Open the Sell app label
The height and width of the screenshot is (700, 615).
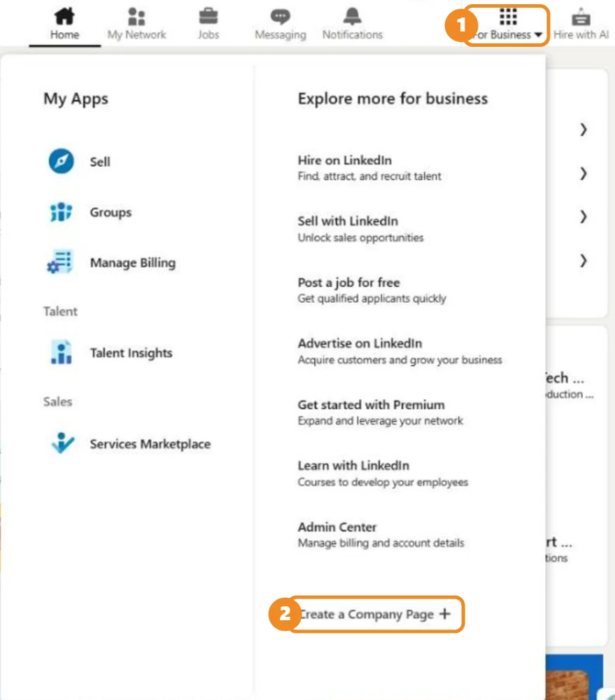tap(100, 162)
